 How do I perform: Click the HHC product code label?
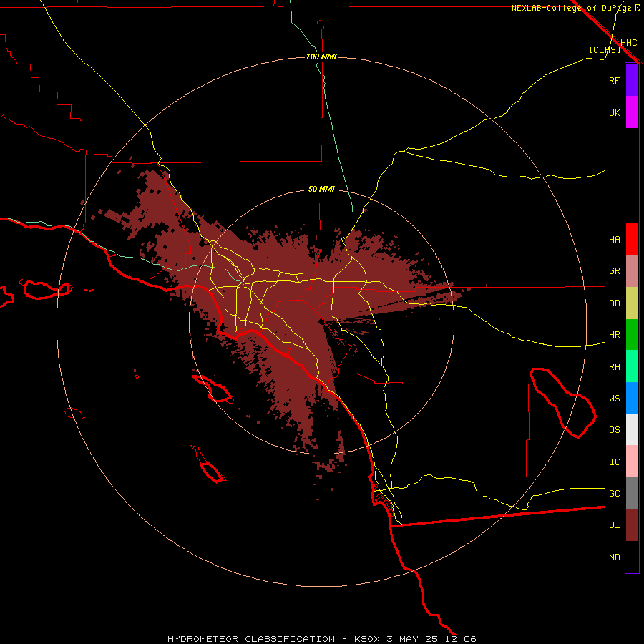tap(629, 43)
